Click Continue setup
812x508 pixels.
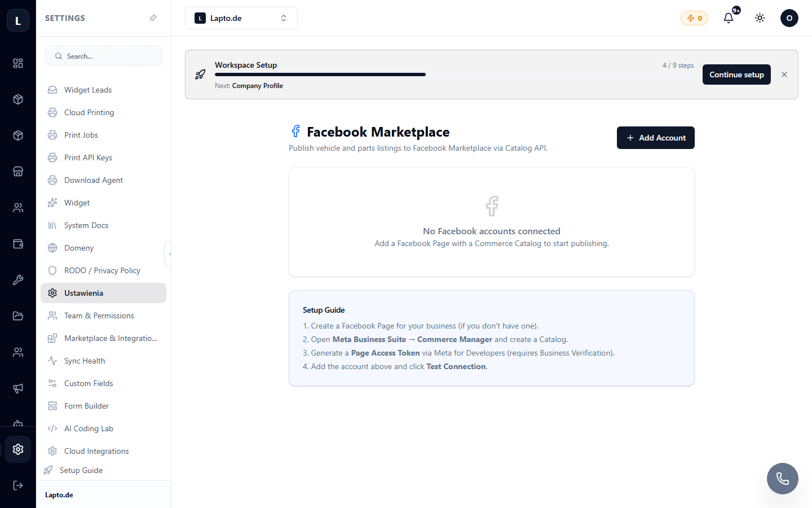point(736,75)
